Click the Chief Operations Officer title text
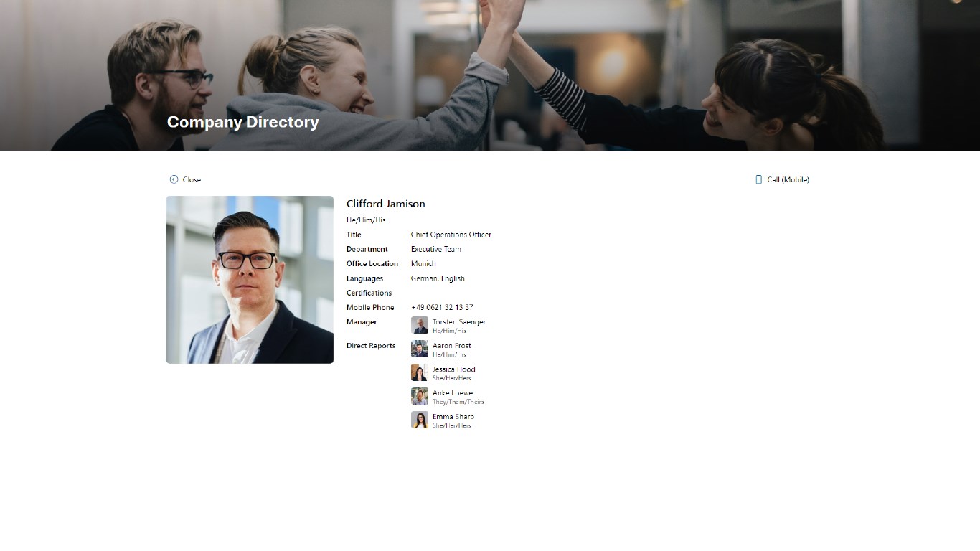 click(x=451, y=235)
